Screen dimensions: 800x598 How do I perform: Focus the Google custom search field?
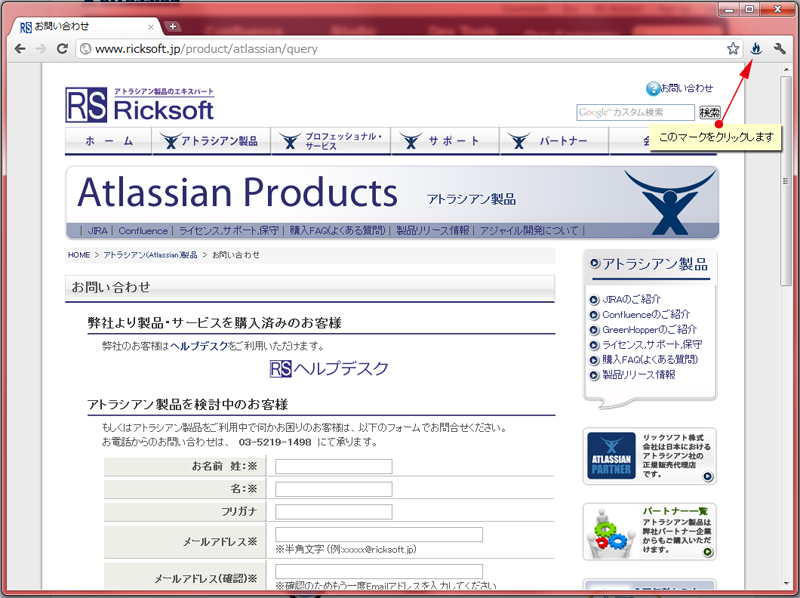pos(635,112)
